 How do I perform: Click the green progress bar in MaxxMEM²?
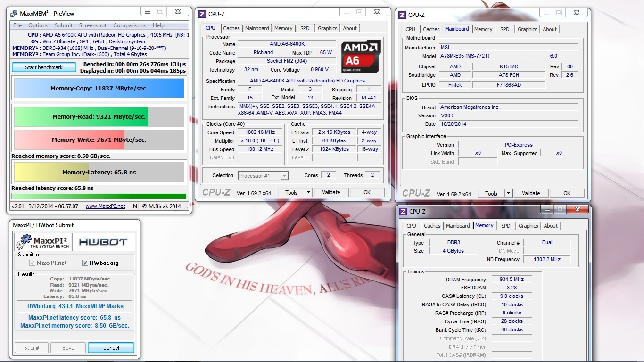click(x=99, y=196)
